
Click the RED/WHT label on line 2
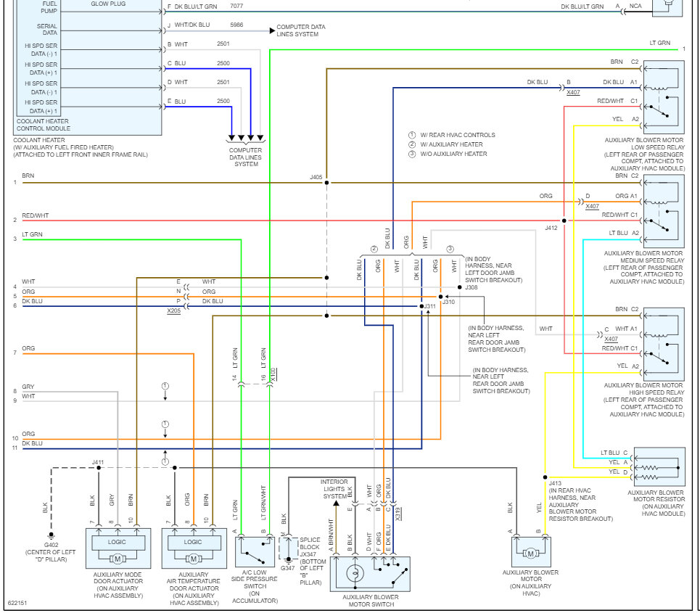pyautogui.click(x=36, y=215)
